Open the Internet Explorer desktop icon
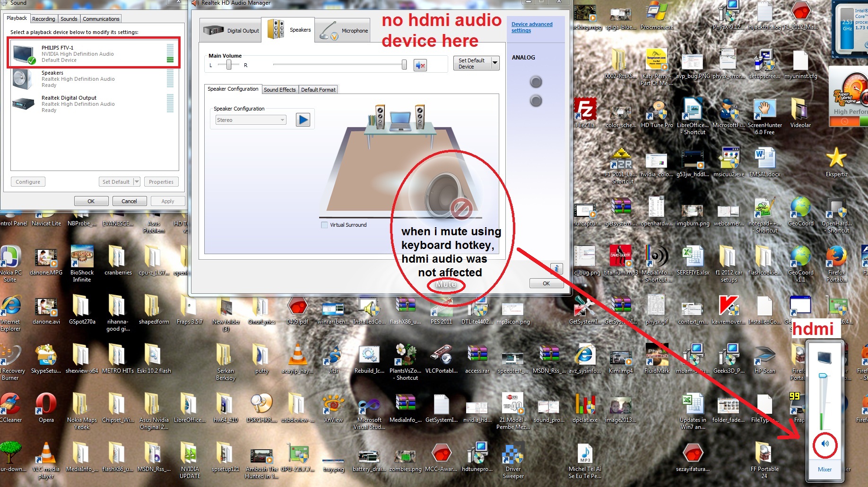 (10, 313)
